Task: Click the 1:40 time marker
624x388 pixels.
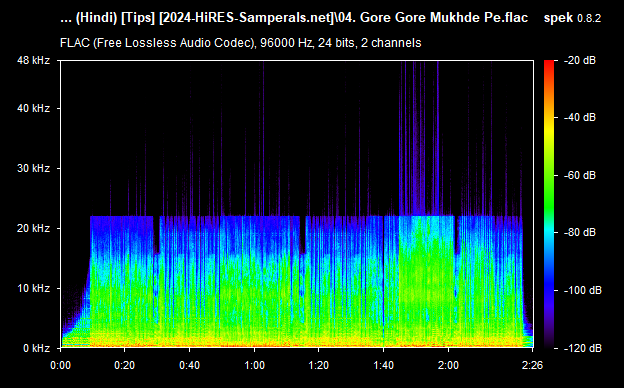Action: coord(384,365)
